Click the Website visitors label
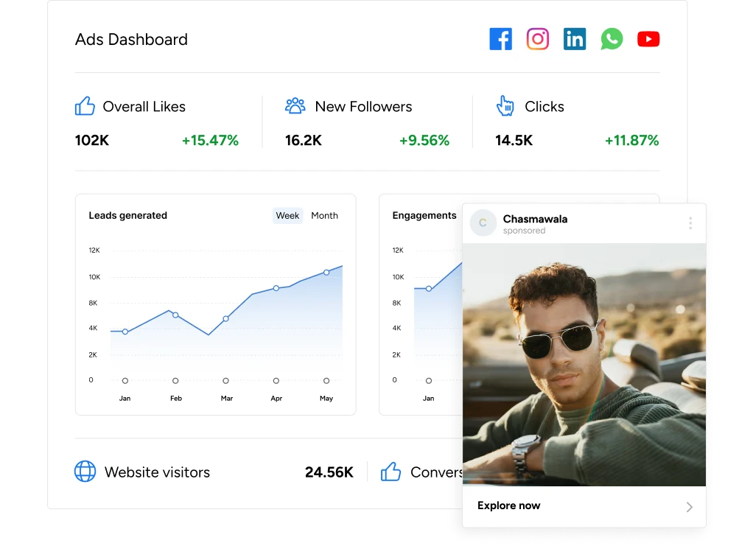This screenshot has width=753, height=560. coord(157,472)
